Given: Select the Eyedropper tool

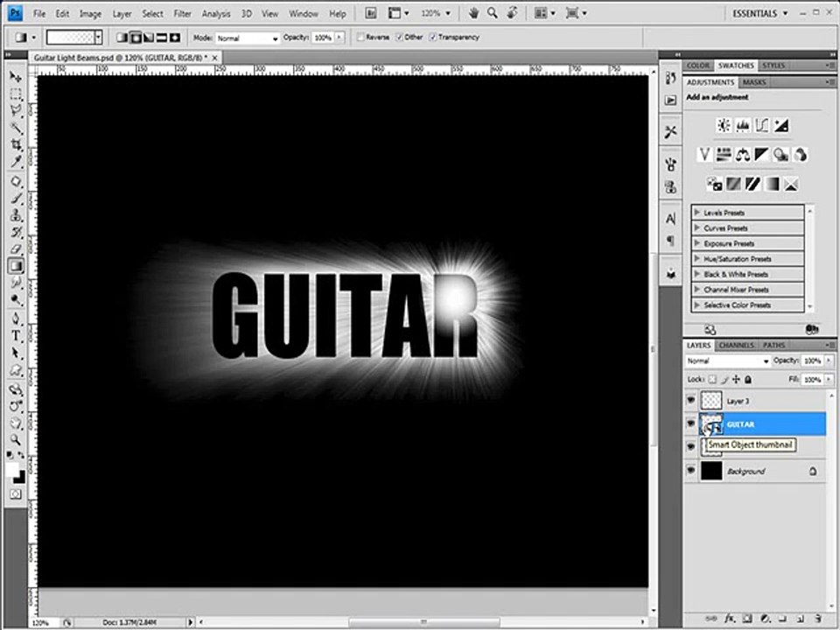Looking at the screenshot, I should point(16,162).
